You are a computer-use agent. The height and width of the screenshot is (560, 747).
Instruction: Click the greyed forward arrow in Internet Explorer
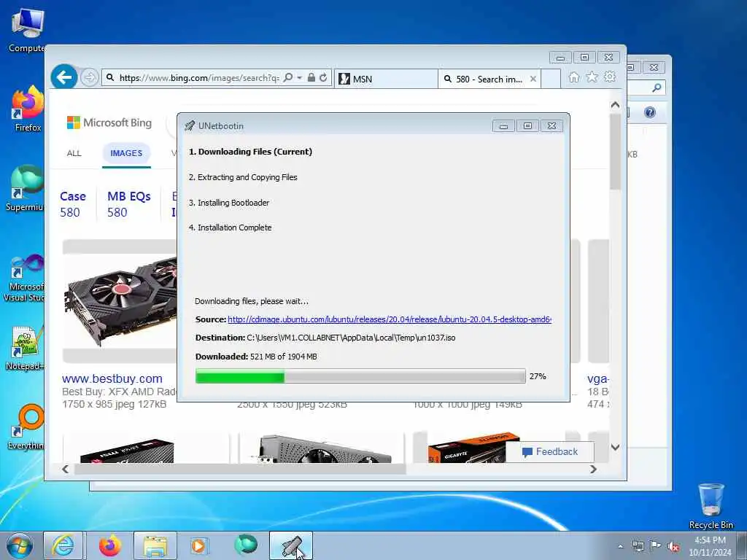click(x=89, y=77)
